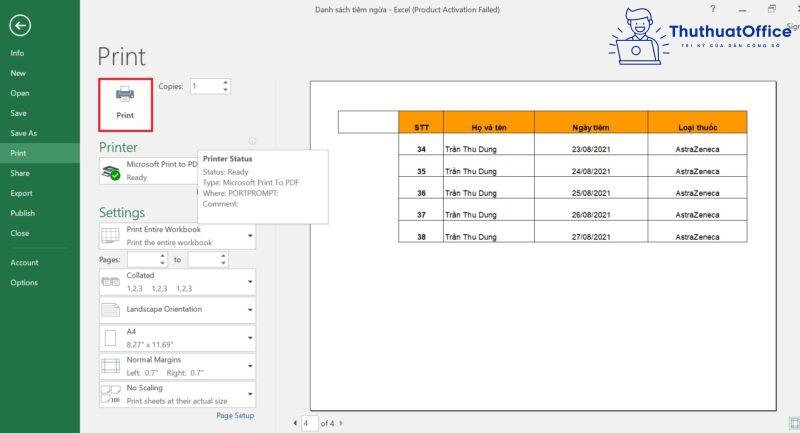Viewport: 800px width, 433px height.
Task: Click the back arrow to leave Backstage
Action: click(x=20, y=26)
